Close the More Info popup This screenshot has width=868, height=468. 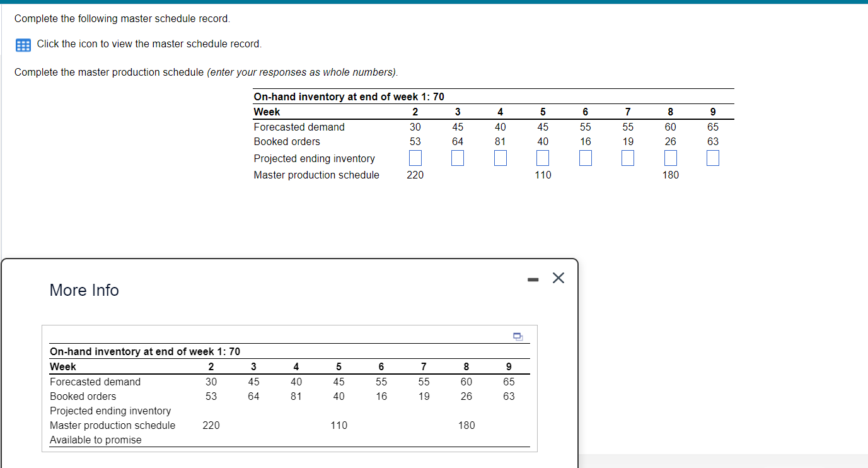(x=558, y=278)
